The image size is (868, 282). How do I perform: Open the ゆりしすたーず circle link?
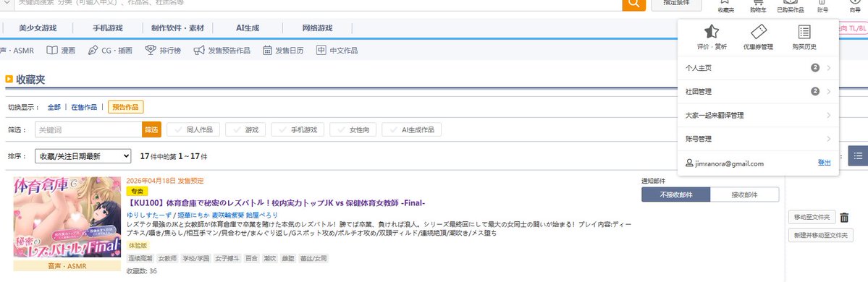pyautogui.click(x=149, y=215)
